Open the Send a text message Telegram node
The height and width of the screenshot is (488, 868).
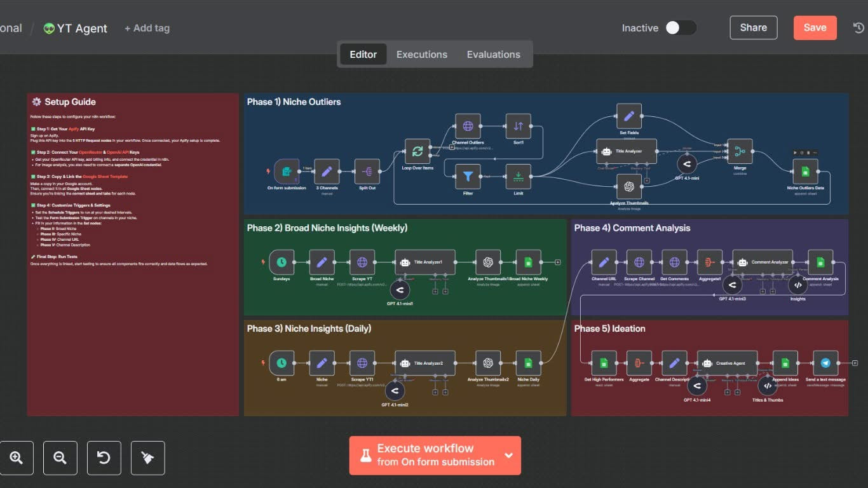(x=825, y=363)
